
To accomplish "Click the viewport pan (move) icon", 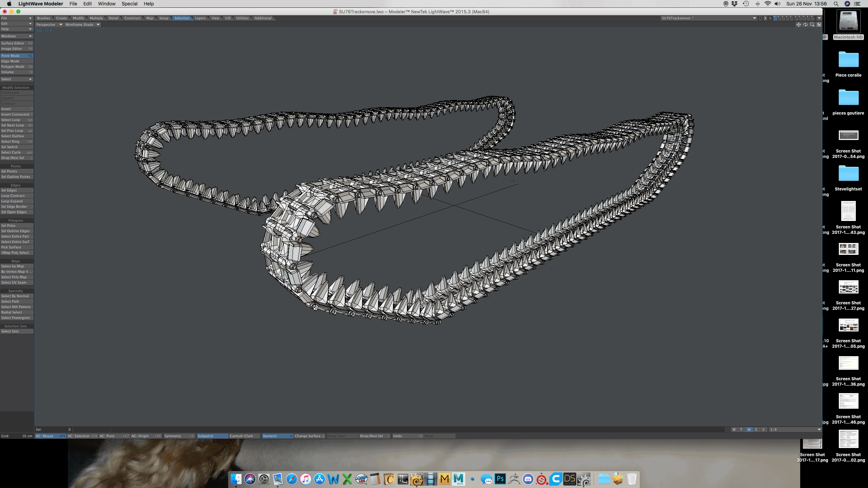I will tap(798, 24).
